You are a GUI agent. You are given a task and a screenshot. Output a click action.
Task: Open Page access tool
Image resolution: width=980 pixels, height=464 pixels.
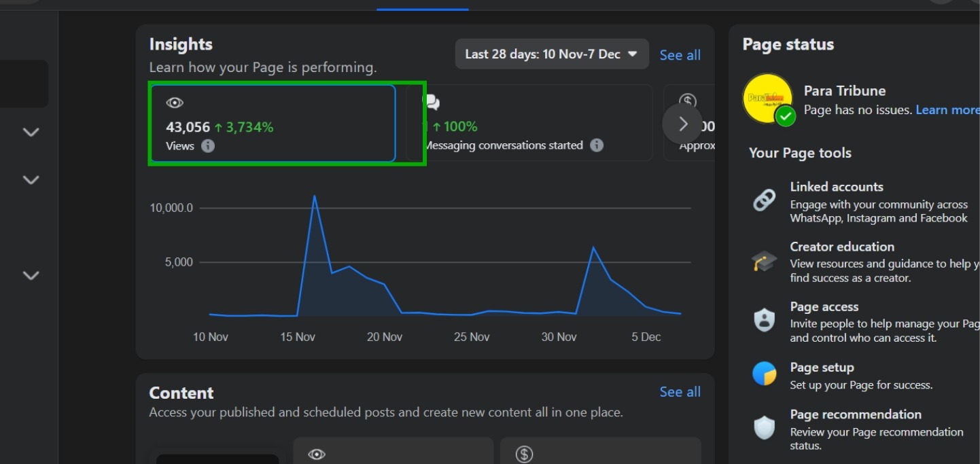pos(864,321)
